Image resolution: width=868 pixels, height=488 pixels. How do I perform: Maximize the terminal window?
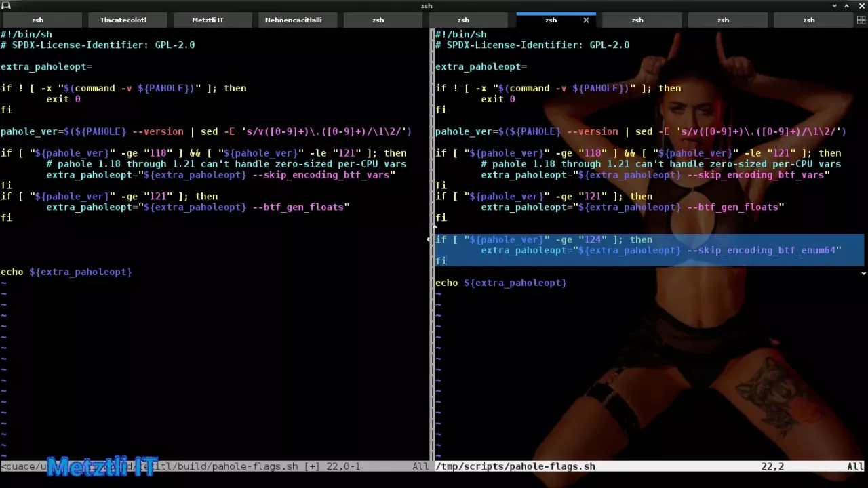pyautogui.click(x=846, y=5)
